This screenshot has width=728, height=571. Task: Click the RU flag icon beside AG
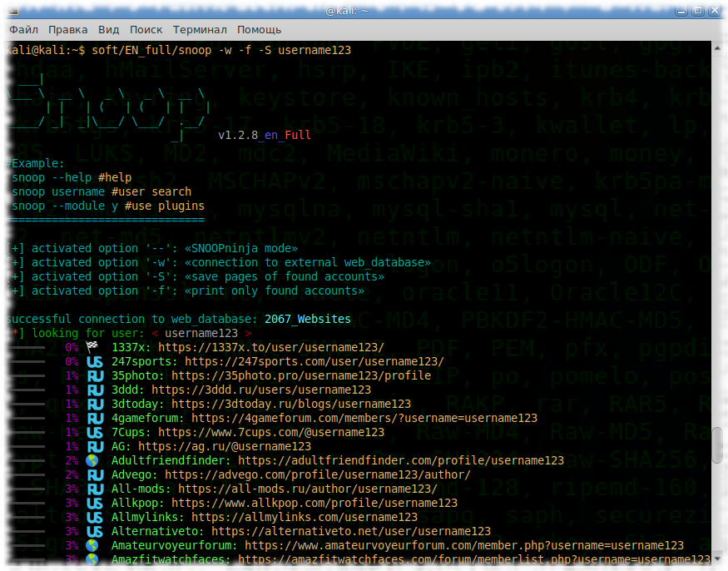94,446
